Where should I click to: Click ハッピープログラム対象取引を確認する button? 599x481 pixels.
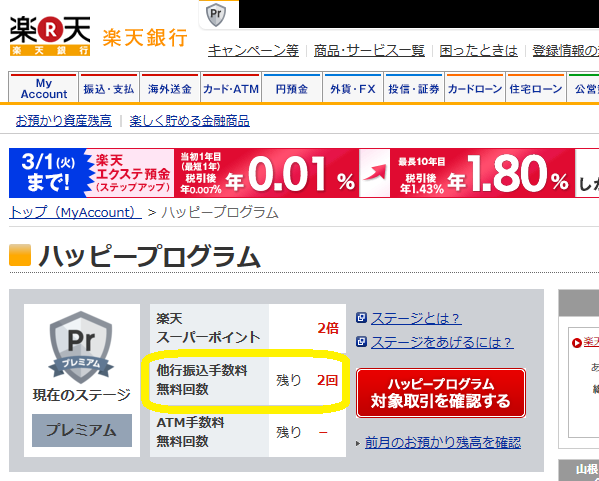441,393
